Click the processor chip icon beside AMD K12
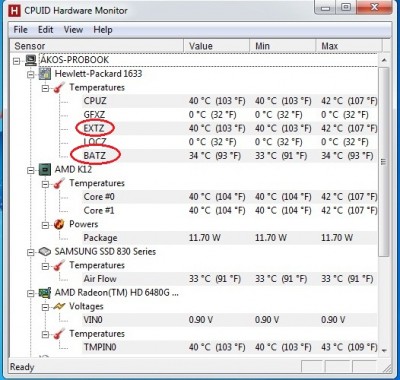The height and width of the screenshot is (380, 400). tap(45, 170)
